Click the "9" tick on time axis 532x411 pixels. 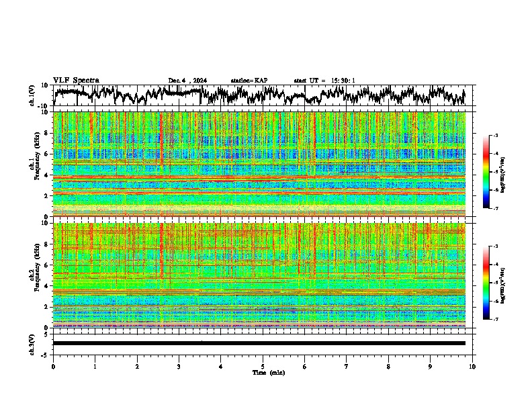pos(430,367)
